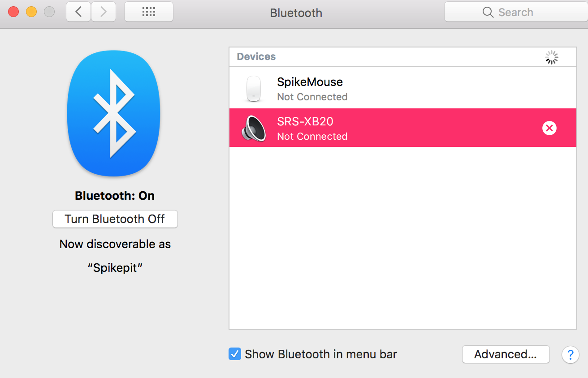The image size is (588, 378).
Task: Click the back navigation arrow
Action: coord(78,12)
